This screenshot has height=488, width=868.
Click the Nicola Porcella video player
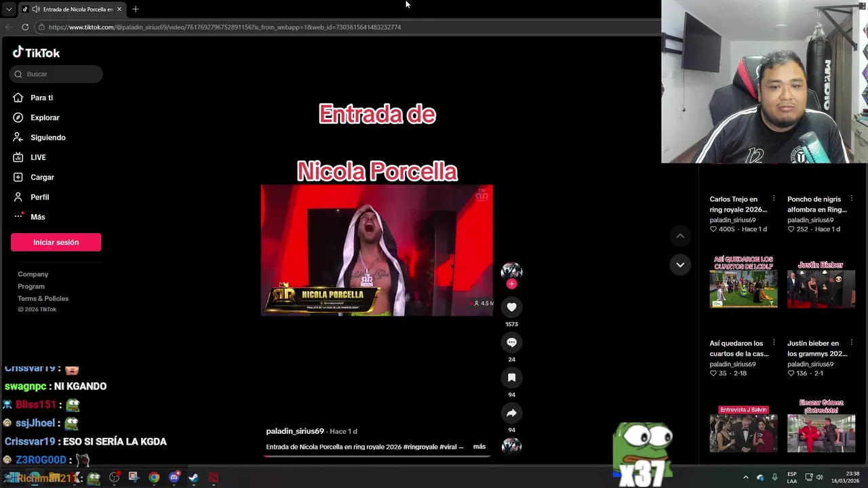377,250
